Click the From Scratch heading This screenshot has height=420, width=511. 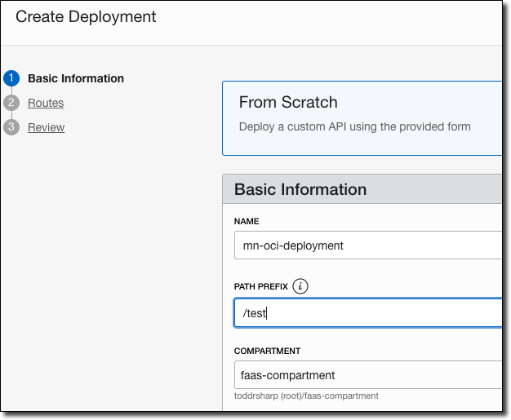(288, 103)
